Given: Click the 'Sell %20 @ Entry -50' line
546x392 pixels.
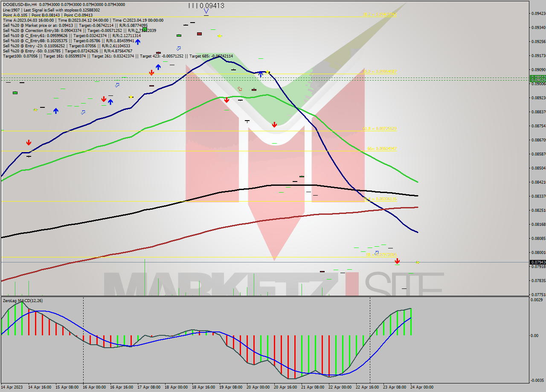Looking at the screenshot, I should [67, 51].
